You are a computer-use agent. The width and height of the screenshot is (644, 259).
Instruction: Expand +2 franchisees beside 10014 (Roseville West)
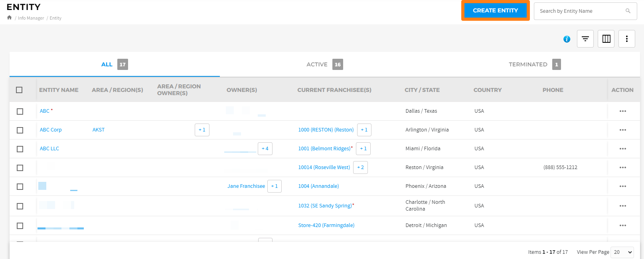360,167
